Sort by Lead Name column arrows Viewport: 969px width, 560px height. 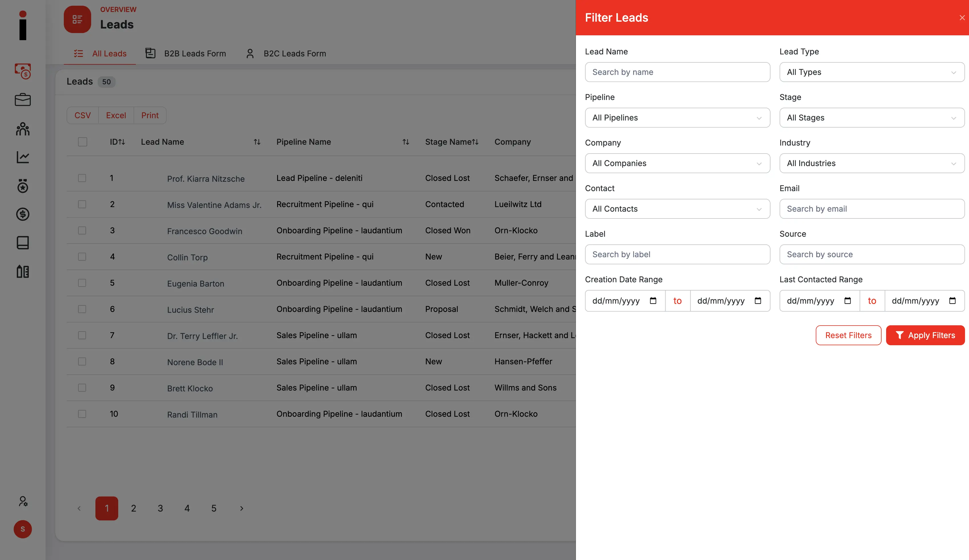tap(257, 142)
